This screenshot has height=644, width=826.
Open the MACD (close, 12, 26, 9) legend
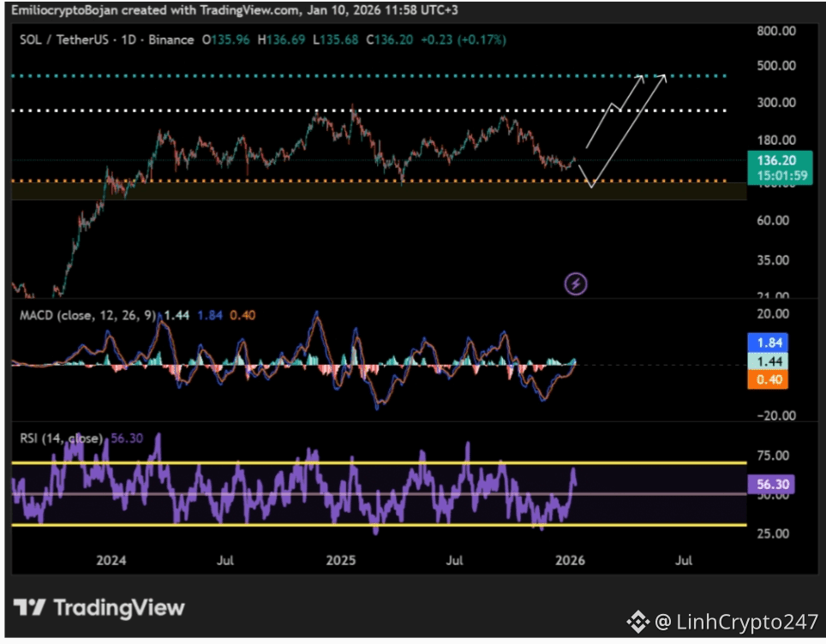[87, 316]
